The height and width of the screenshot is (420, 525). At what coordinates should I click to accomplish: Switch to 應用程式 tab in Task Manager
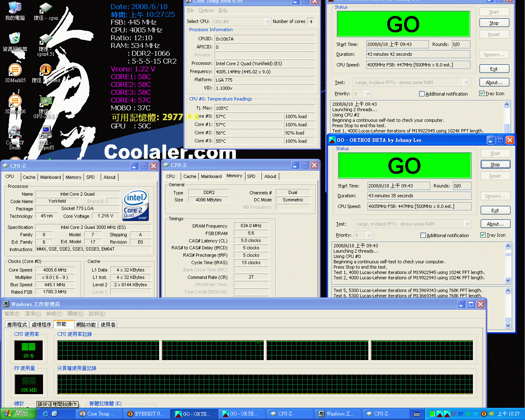point(17,324)
